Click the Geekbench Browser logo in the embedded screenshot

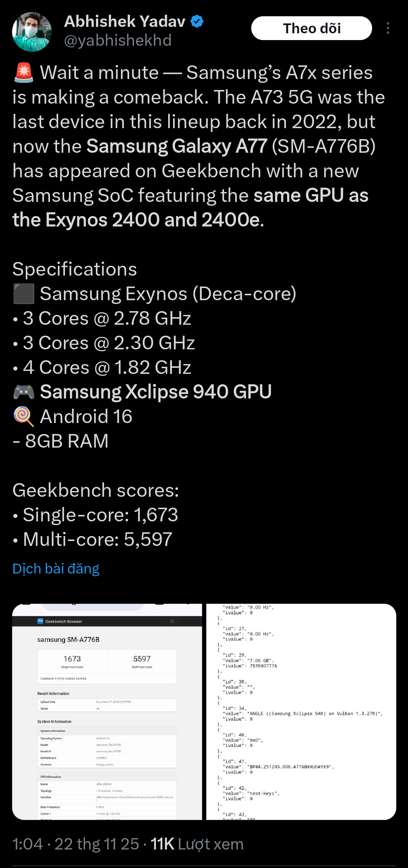(40, 621)
